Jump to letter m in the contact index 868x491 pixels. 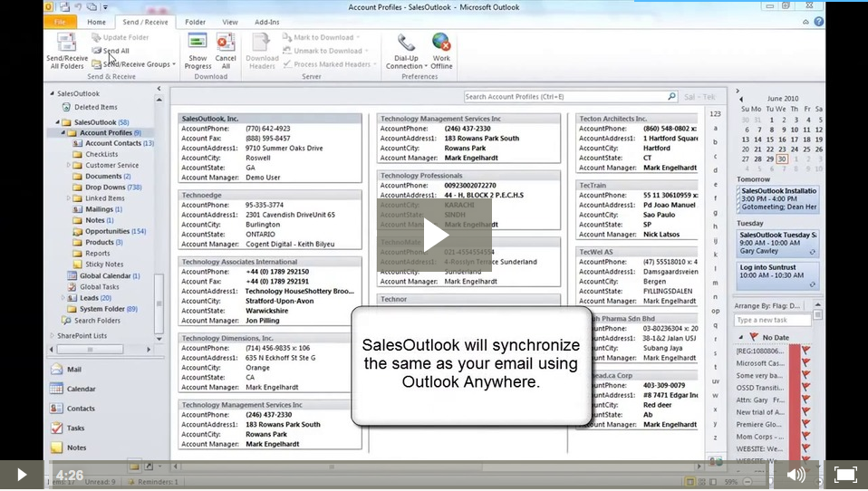pyautogui.click(x=715, y=283)
